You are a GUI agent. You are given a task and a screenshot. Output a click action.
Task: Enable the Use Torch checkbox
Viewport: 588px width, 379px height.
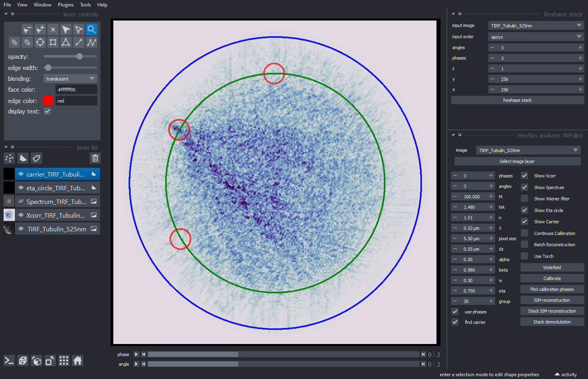pyautogui.click(x=524, y=256)
